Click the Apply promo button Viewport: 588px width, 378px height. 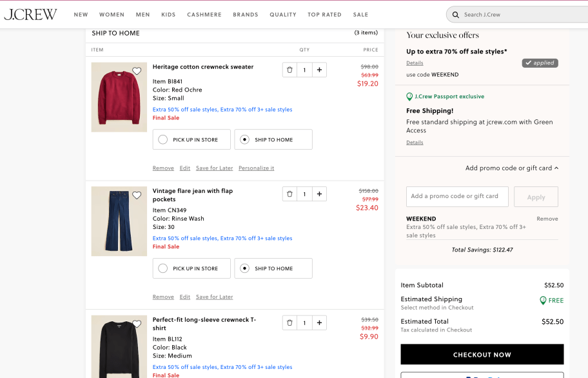click(536, 197)
